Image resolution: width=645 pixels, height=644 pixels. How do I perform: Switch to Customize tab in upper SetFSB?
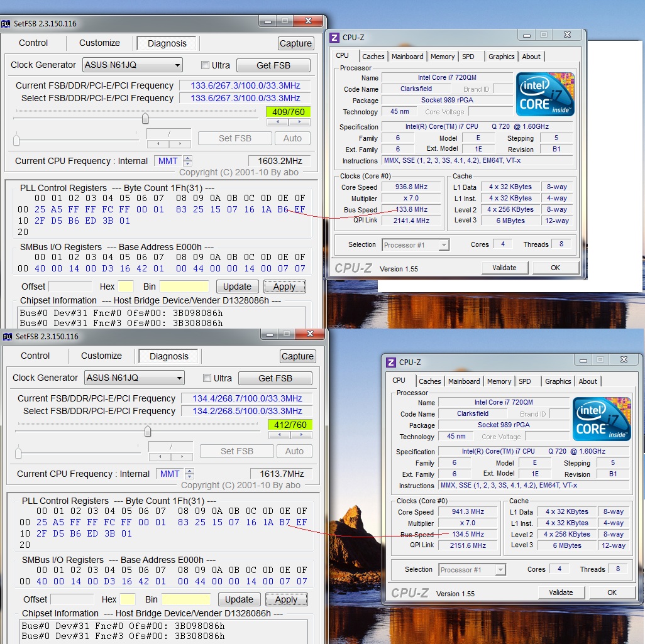tap(99, 43)
